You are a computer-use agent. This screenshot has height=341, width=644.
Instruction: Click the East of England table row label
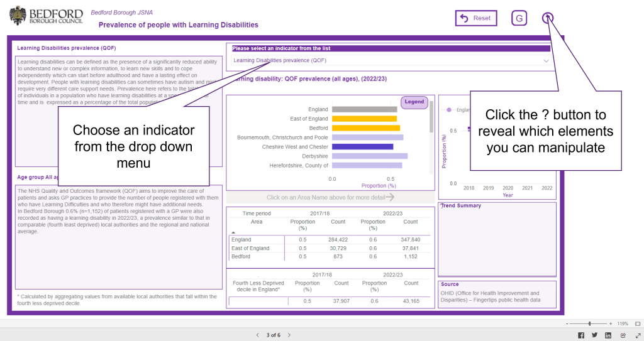click(x=250, y=248)
